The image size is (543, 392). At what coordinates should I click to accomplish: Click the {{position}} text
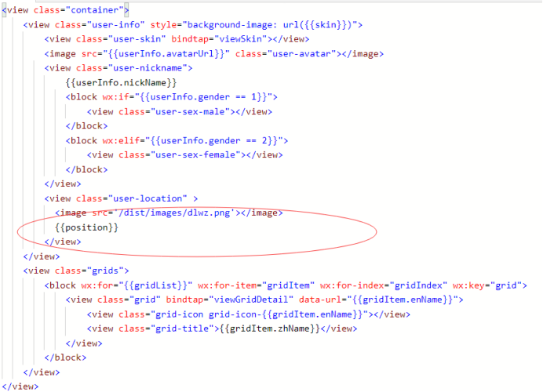click(x=86, y=227)
